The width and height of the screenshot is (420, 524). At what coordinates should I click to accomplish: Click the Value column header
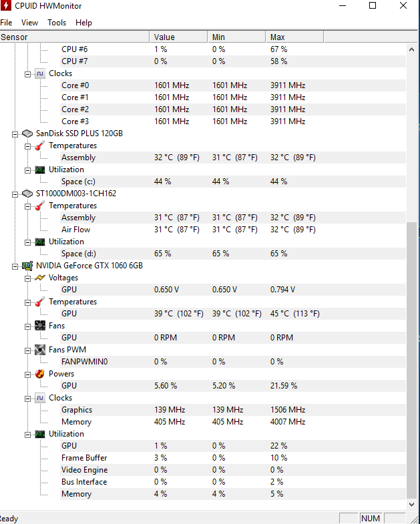click(164, 37)
